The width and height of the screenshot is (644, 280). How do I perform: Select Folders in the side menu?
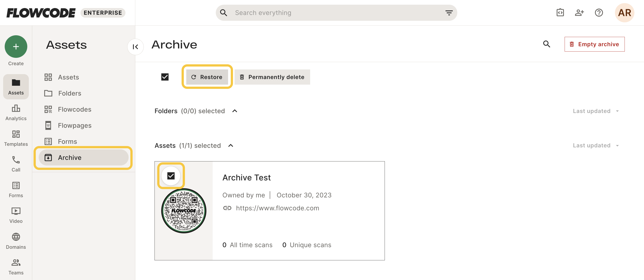click(83, 93)
